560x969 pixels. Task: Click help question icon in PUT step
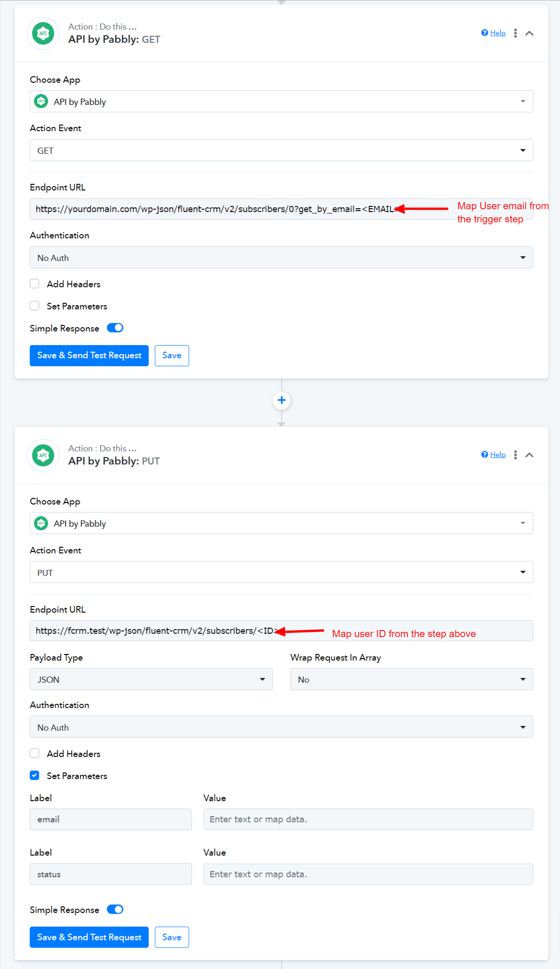(485, 455)
